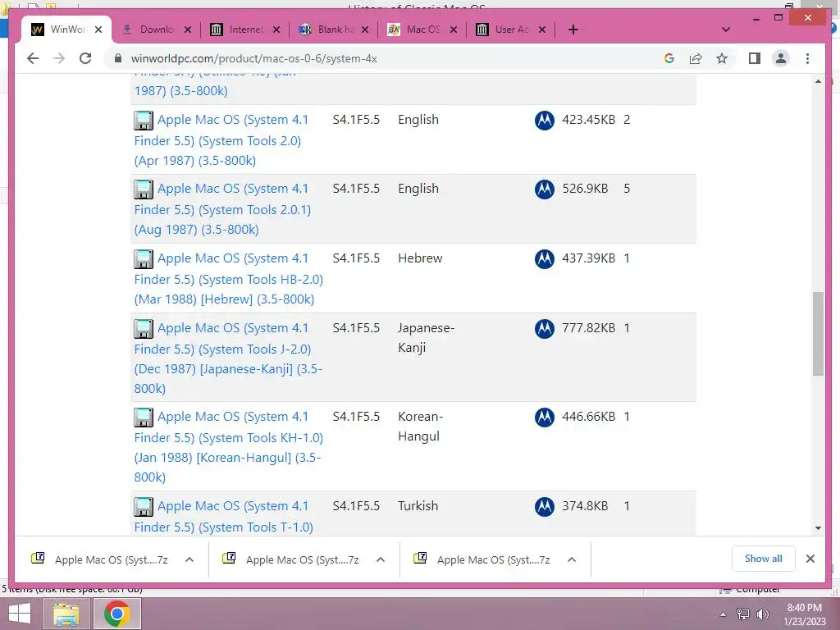Click Motorola icon in 374.8KB row
The width and height of the screenshot is (840, 630).
(545, 506)
